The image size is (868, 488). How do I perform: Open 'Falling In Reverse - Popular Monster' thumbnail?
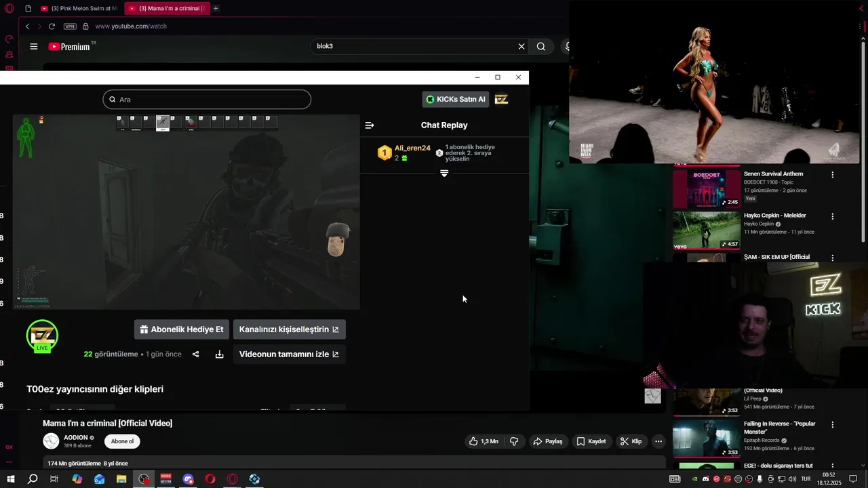point(706,439)
